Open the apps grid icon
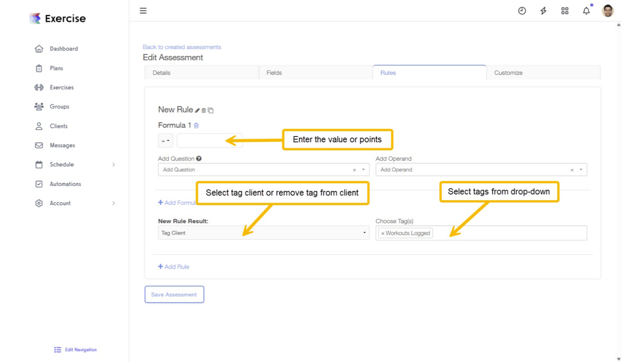Viewport: 644px width, 362px height. tap(564, 10)
